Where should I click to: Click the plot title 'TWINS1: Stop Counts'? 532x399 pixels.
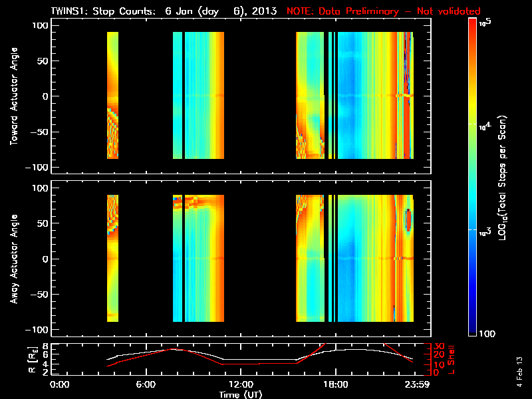tap(103, 11)
